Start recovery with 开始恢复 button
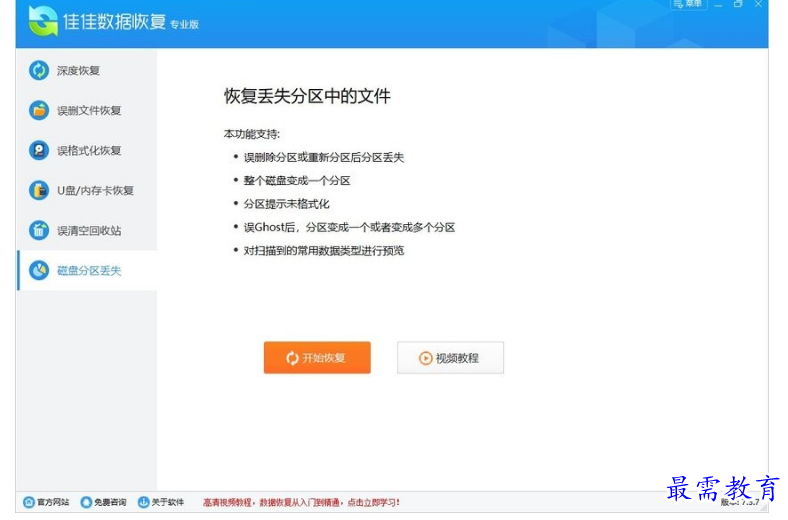788x520 pixels. pos(317,358)
